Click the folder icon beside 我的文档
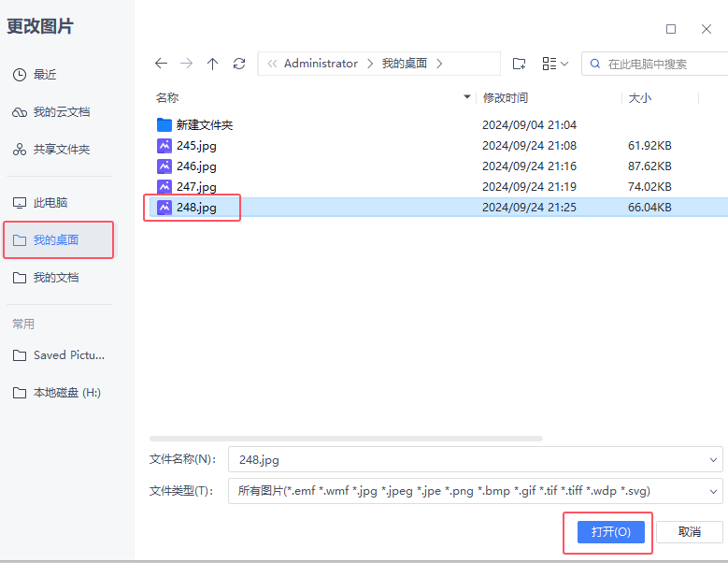The image size is (728, 563). (20, 278)
